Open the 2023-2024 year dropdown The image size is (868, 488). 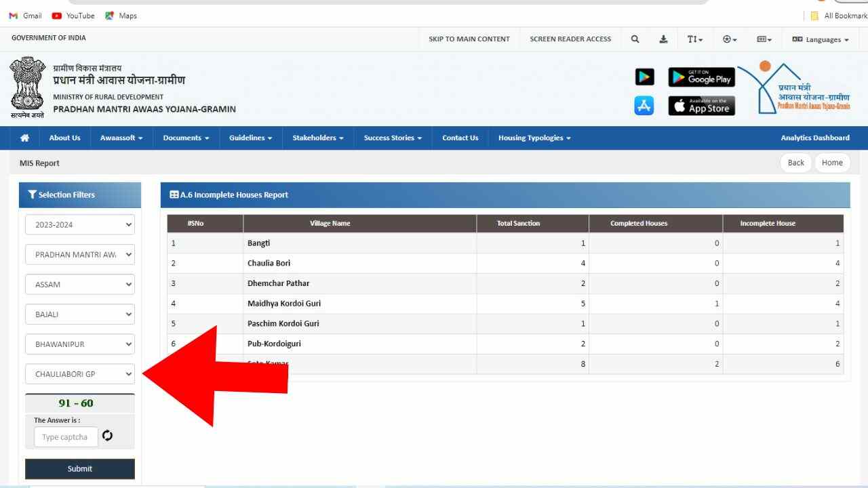click(x=80, y=225)
